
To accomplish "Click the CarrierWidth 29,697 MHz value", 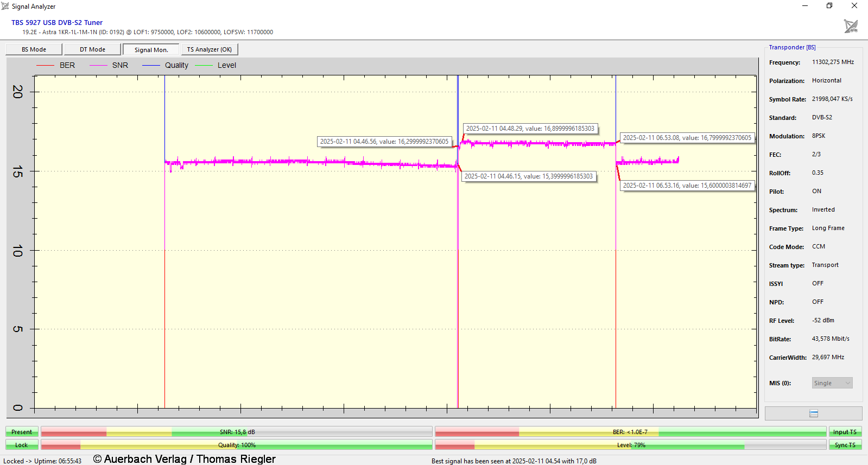I will pyautogui.click(x=828, y=357).
